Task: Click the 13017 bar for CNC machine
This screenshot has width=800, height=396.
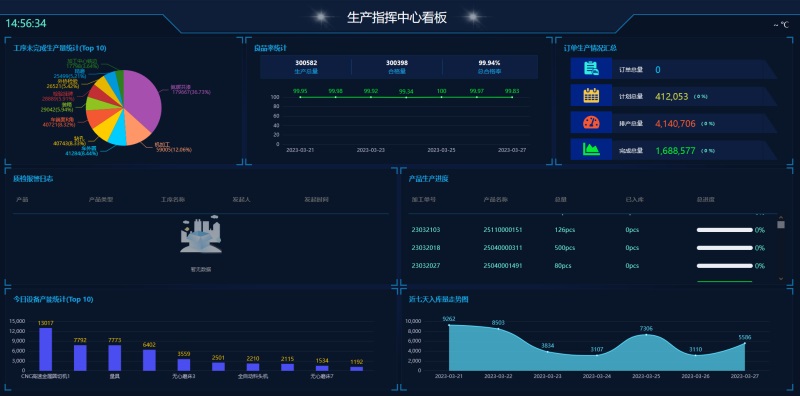Action: click(45, 349)
